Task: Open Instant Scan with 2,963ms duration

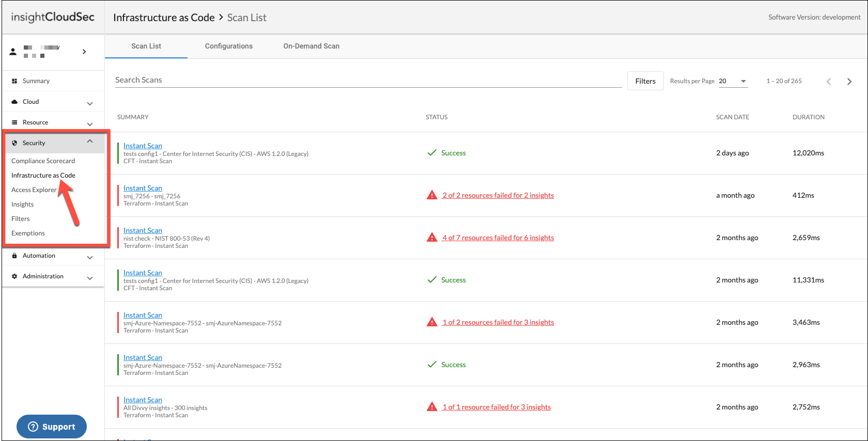Action: pos(143,358)
